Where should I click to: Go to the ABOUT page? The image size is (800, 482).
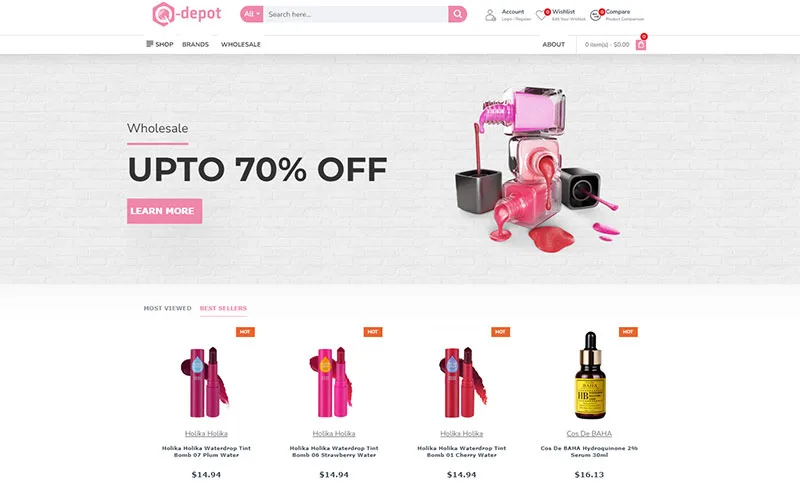coord(554,44)
